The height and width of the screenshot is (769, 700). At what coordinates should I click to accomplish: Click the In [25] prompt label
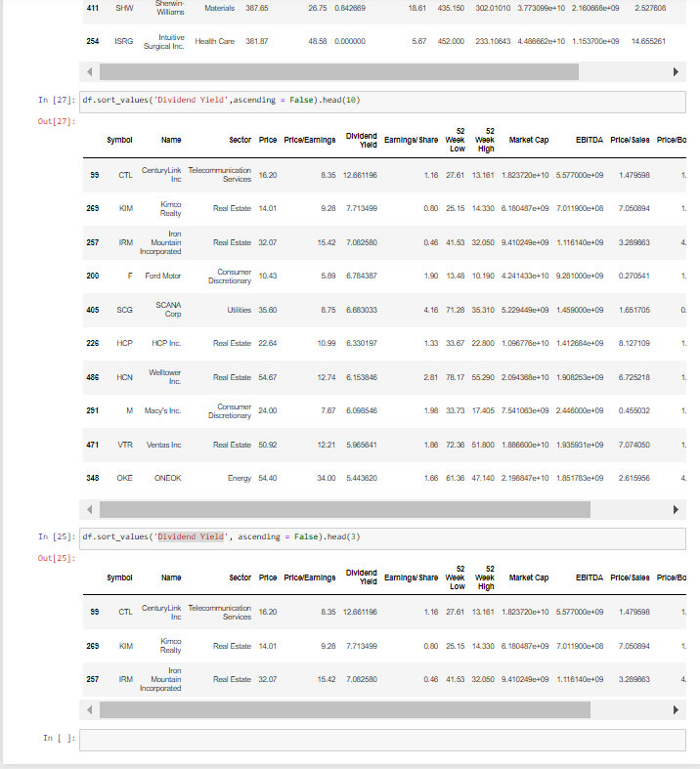tap(57, 536)
